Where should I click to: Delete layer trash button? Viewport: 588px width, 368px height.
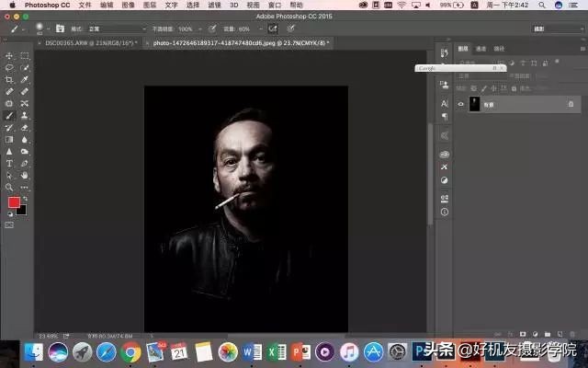click(572, 334)
